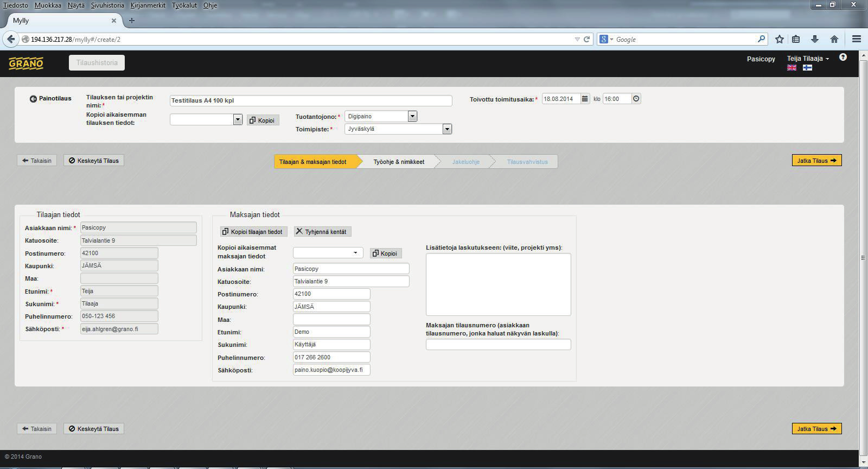868x469 pixels.
Task: Open the calendar picker for delivery date
Action: point(585,99)
